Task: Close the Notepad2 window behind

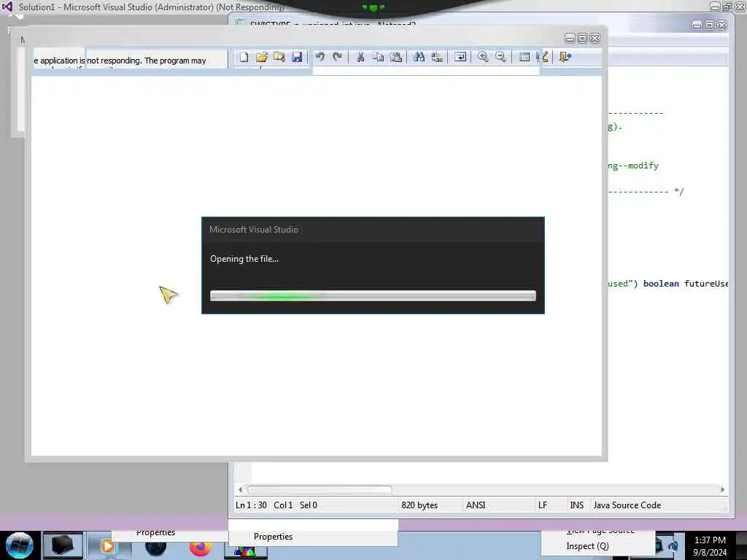Action: [x=721, y=25]
